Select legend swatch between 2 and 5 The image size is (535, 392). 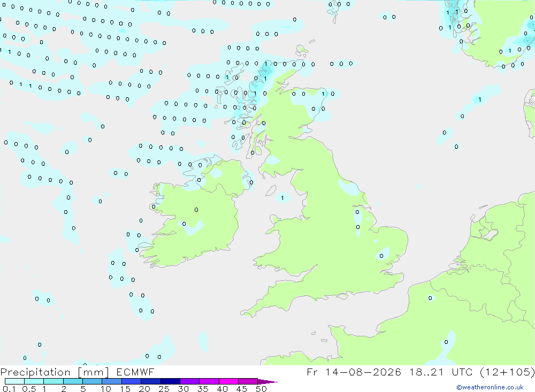73,381
